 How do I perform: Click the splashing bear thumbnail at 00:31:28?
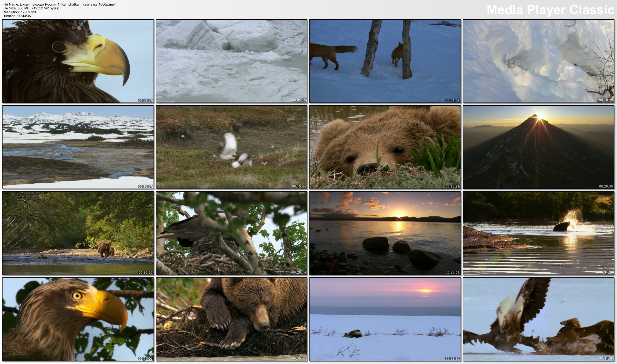tap(538, 233)
